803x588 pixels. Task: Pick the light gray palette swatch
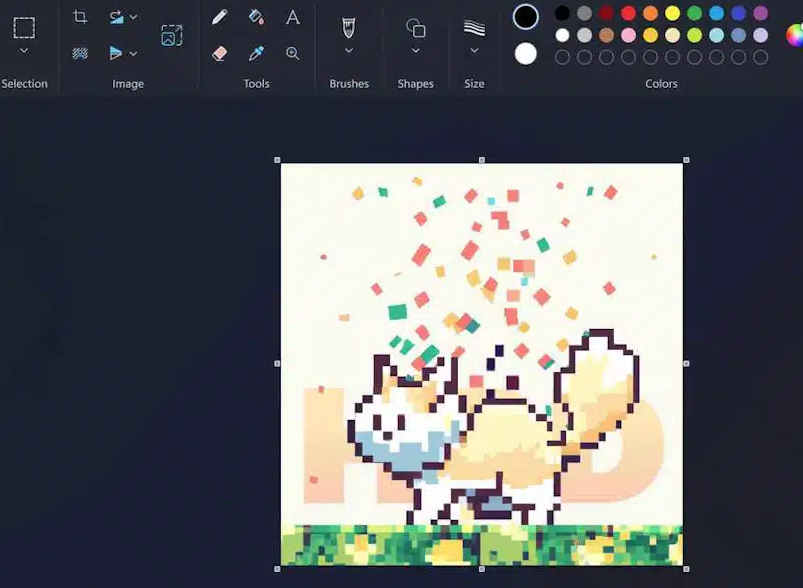tap(584, 35)
